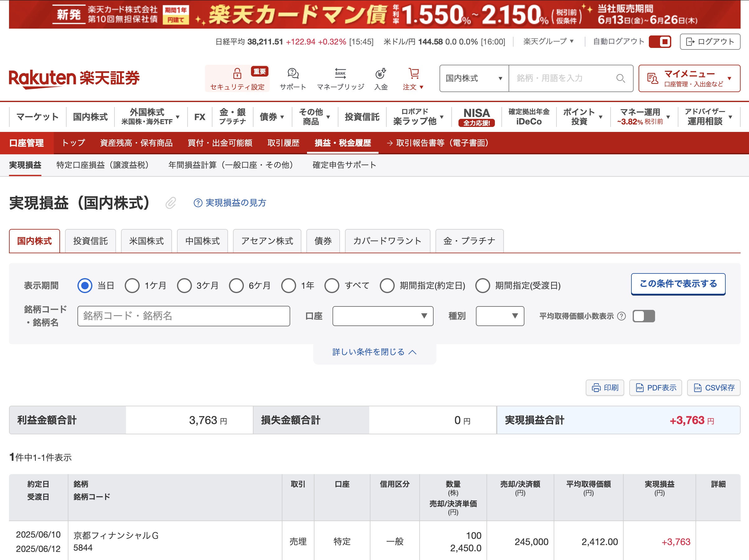Switch to 資産残高・保有商品 tab
Image resolution: width=749 pixels, height=560 pixels.
[x=136, y=143]
